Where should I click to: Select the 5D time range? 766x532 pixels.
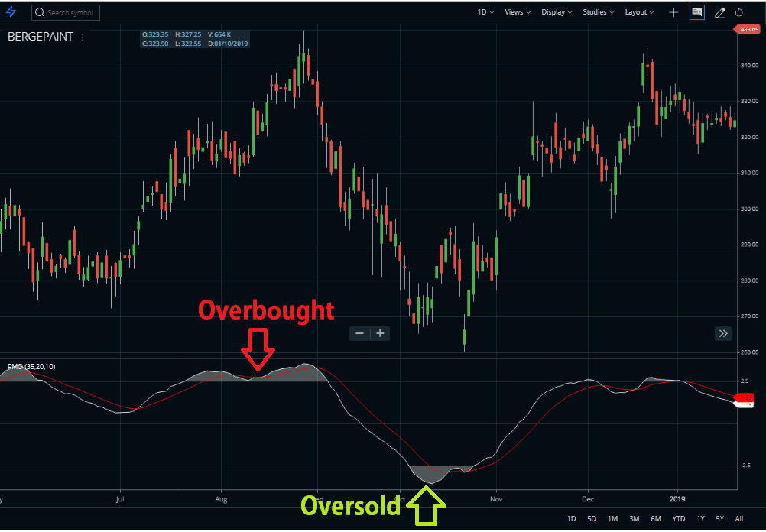(x=592, y=519)
